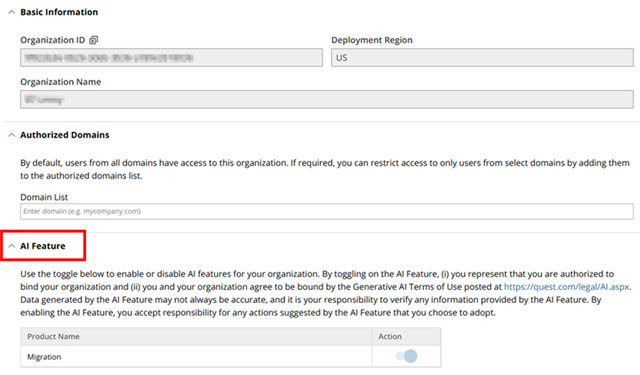The width and height of the screenshot is (640, 375).
Task: Click into the Domain List input field
Action: pos(327,211)
